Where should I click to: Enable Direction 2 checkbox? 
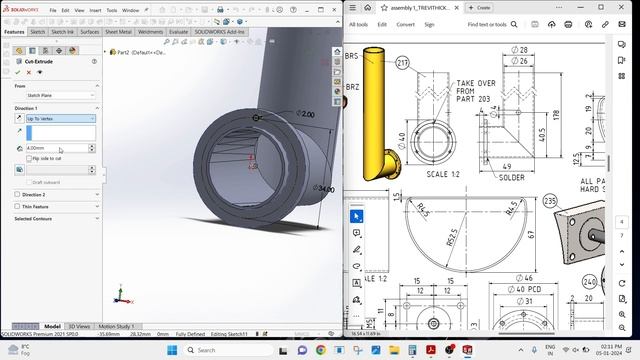[x=17, y=194]
